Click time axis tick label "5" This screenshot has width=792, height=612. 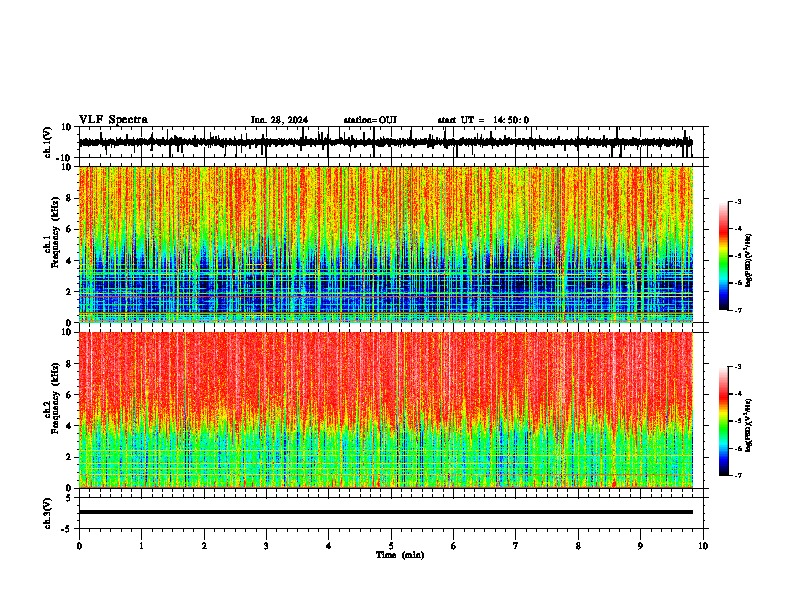391,546
